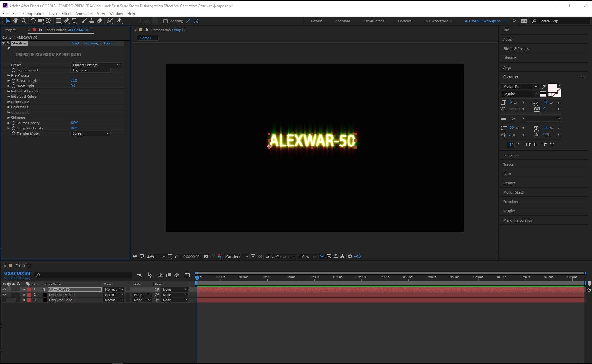Screen dimensions: 592x364
Task: Select the Rotation tool
Action: 33,21
